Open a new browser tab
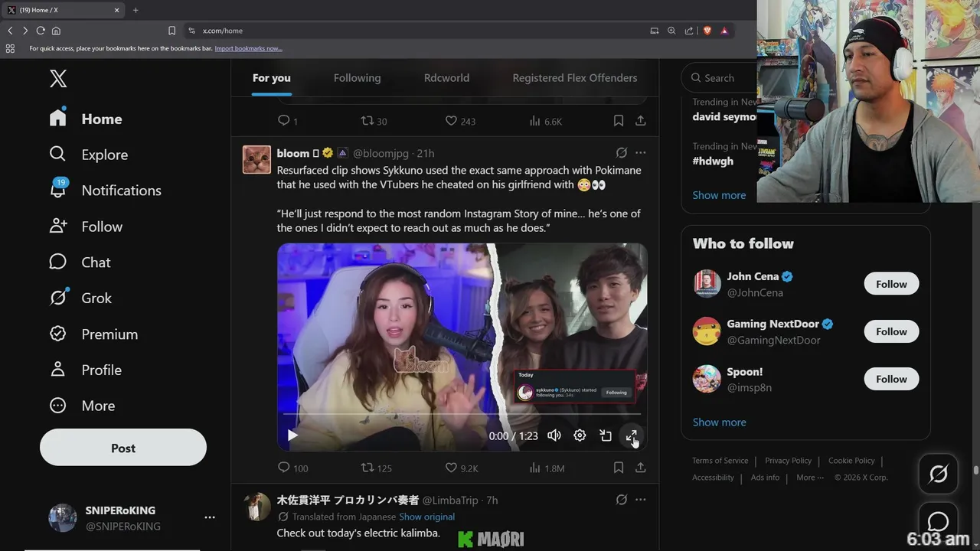The height and width of the screenshot is (551, 980). (x=136, y=10)
